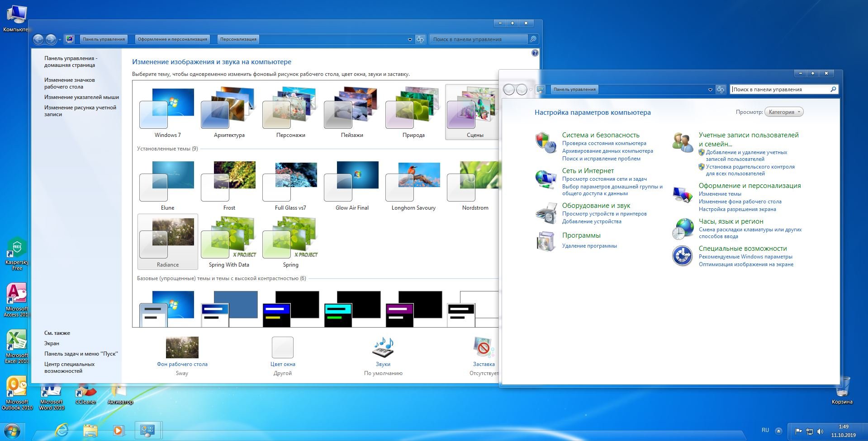Viewport: 868px width, 441px height.
Task: Apply the Glow Air Final theme
Action: [x=352, y=185]
